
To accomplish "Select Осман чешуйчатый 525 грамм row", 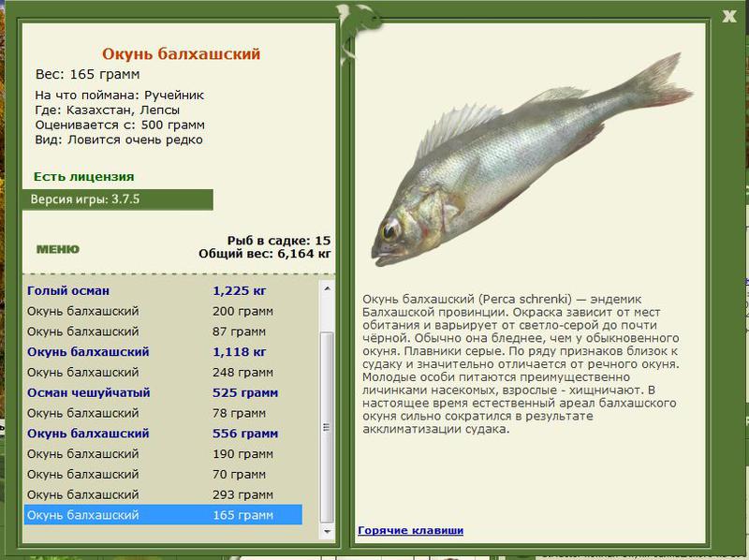I will coord(163,392).
